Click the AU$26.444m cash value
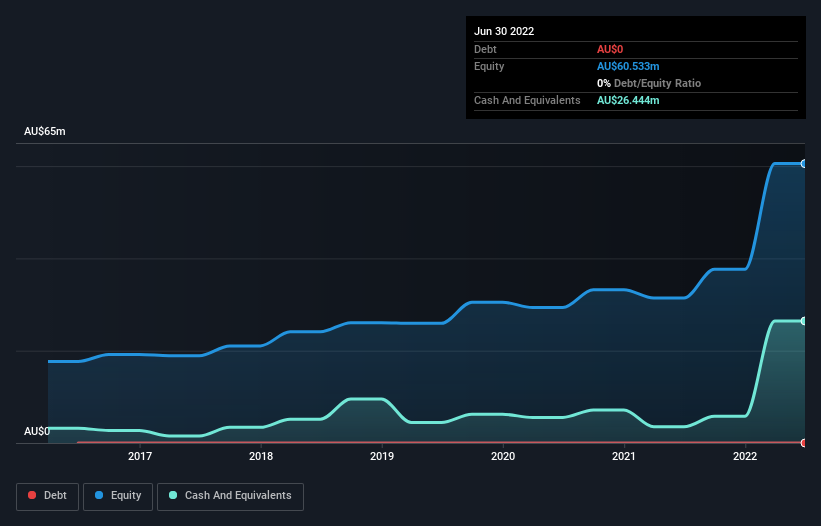821x526 pixels. coord(628,100)
